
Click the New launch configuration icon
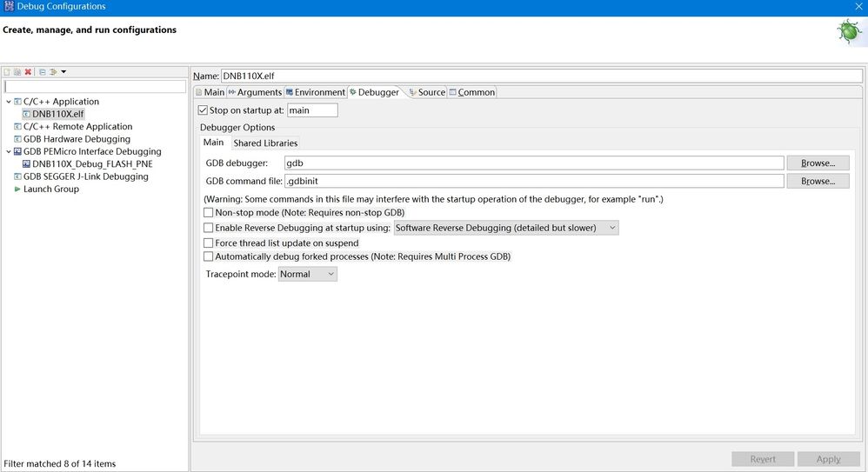[7, 72]
